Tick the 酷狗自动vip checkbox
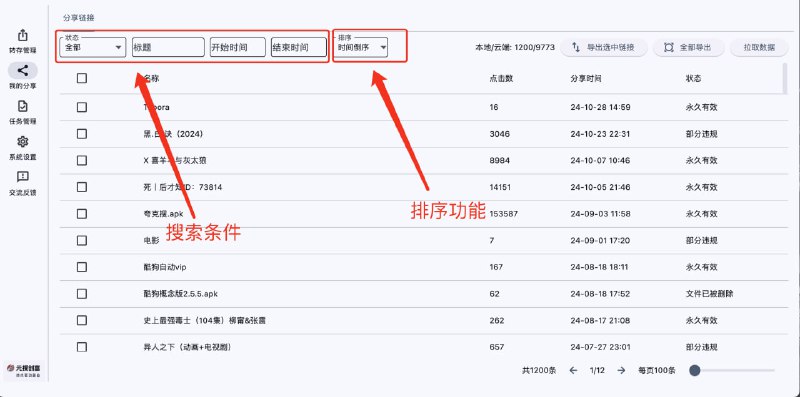The height and width of the screenshot is (397, 800). click(x=82, y=267)
